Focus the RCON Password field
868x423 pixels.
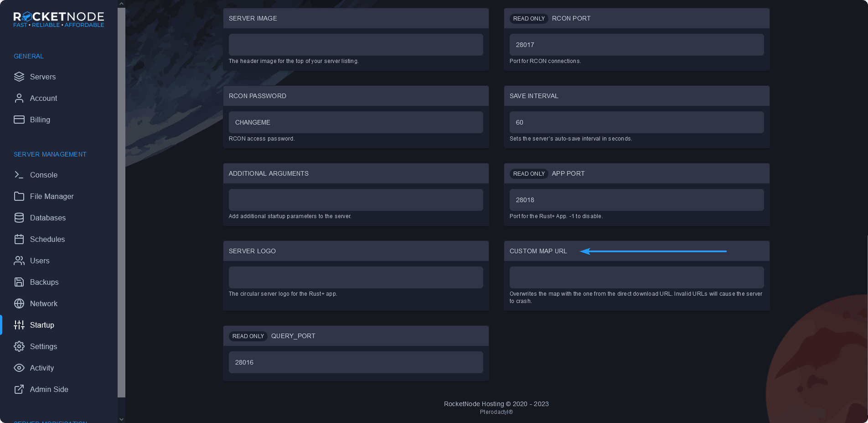(356, 122)
